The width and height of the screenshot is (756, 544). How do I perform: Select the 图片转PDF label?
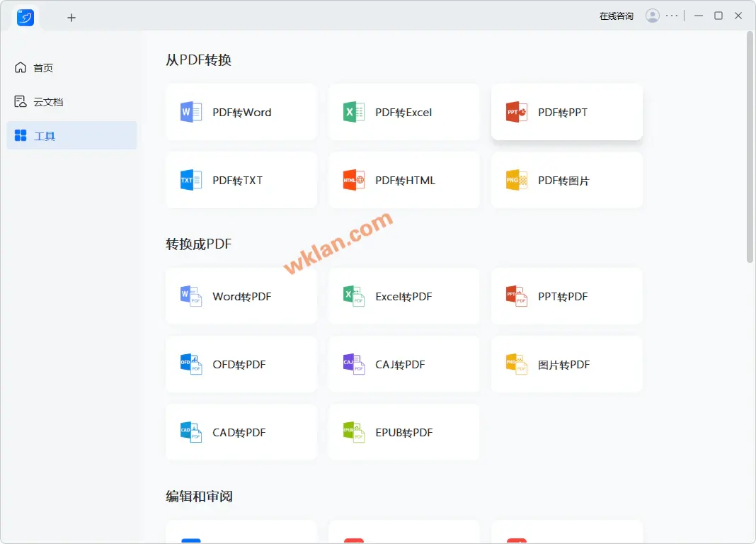pyautogui.click(x=564, y=365)
